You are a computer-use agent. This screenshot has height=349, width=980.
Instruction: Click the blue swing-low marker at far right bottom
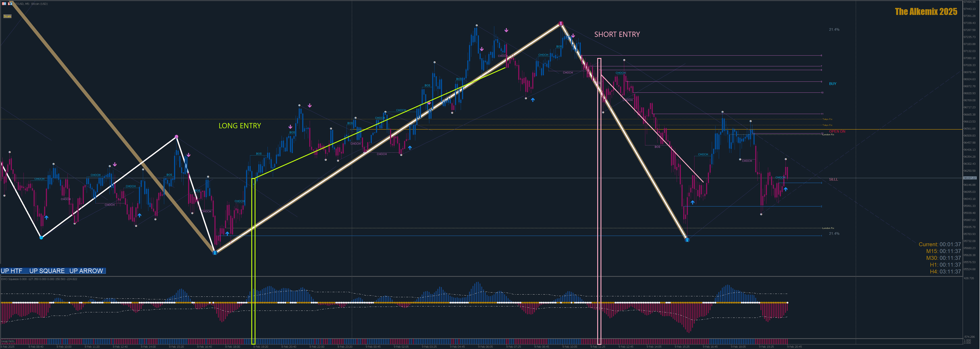pyautogui.click(x=687, y=240)
